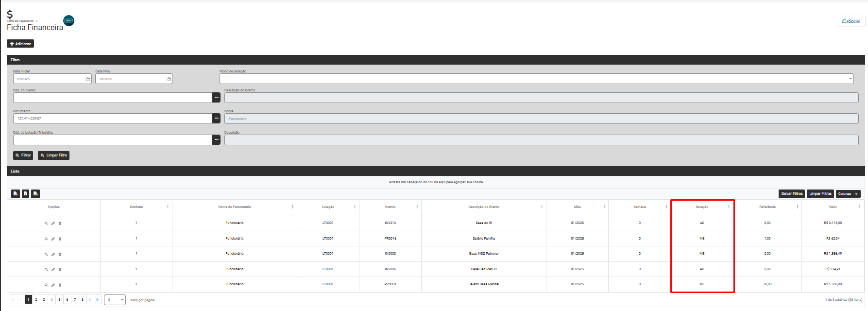Delete the IN0010 Base do IR row

pos(60,224)
